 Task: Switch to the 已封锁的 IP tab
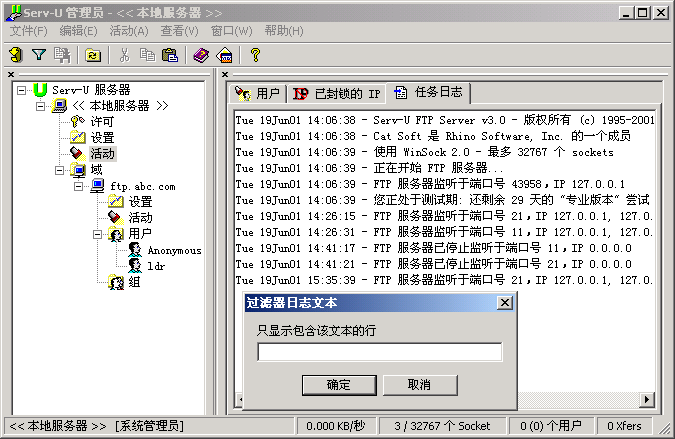point(337,93)
